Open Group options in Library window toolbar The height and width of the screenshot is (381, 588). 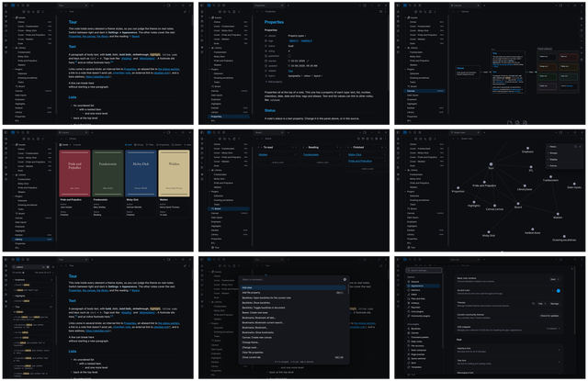[139, 145]
